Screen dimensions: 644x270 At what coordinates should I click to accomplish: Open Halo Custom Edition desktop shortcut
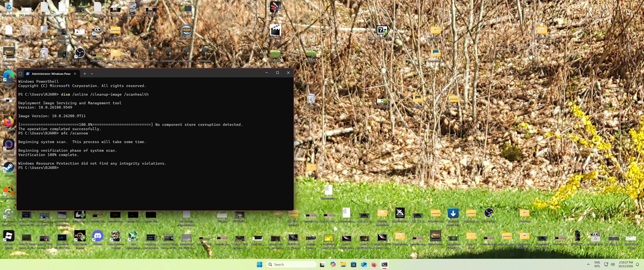115,240
